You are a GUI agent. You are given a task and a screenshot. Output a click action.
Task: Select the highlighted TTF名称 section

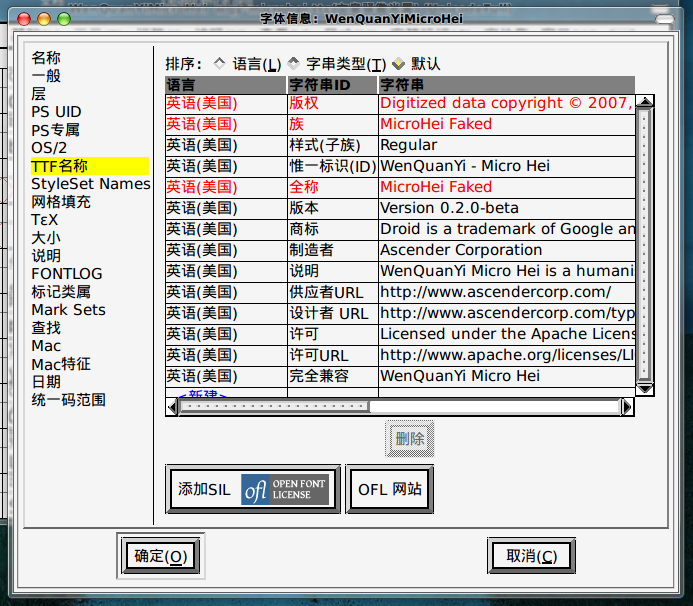pos(90,166)
